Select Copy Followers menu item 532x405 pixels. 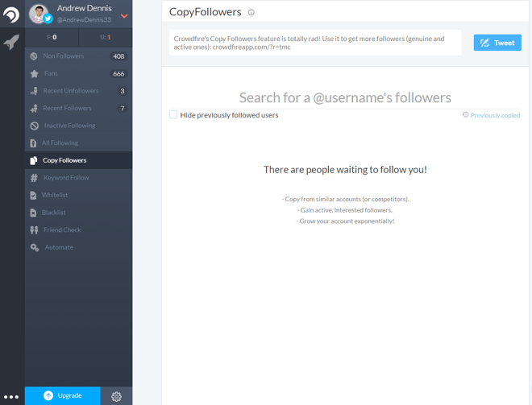[x=79, y=160]
